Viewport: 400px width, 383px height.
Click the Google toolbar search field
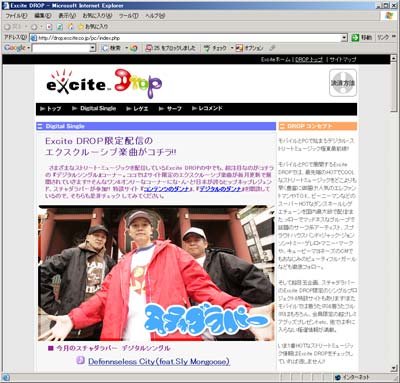coord(61,48)
